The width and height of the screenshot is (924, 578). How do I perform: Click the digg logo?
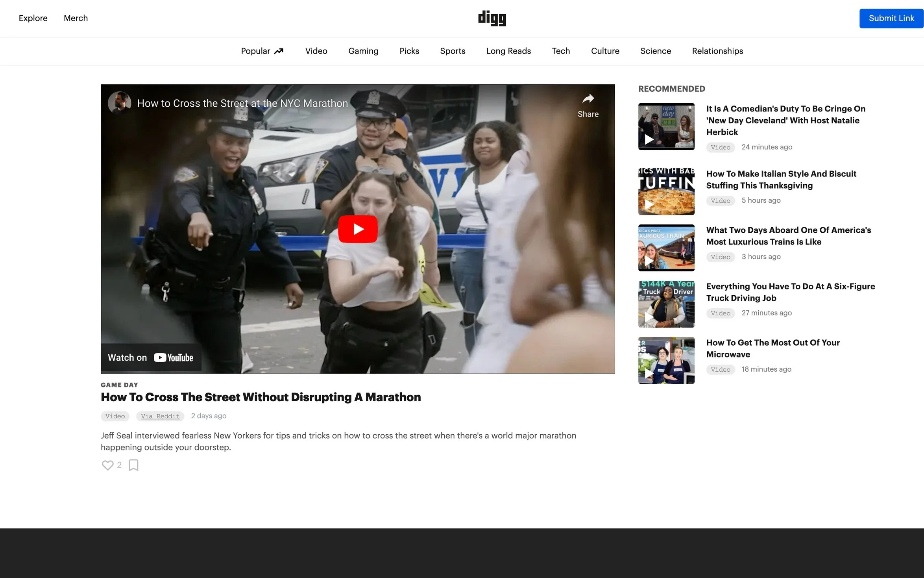[492, 18]
